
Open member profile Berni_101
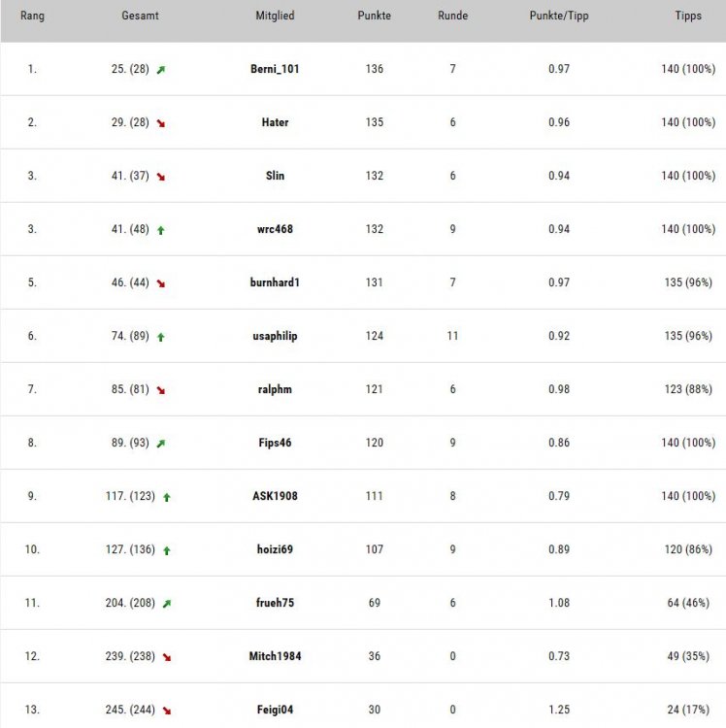tap(275, 69)
